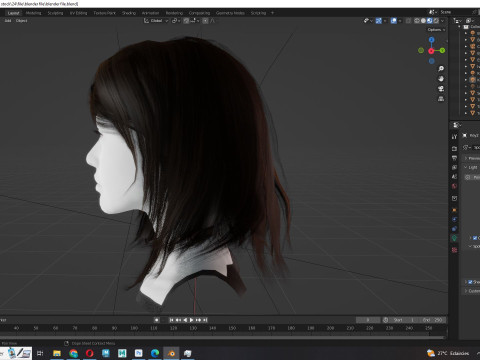480x360 pixels.
Task: Switch perspective/orthographic with the grid icon
Action: (x=441, y=99)
